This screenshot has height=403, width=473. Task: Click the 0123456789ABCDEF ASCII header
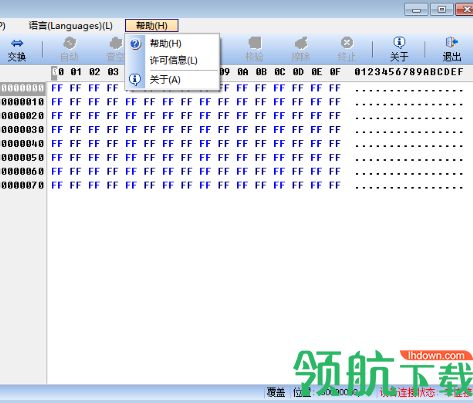click(x=409, y=72)
